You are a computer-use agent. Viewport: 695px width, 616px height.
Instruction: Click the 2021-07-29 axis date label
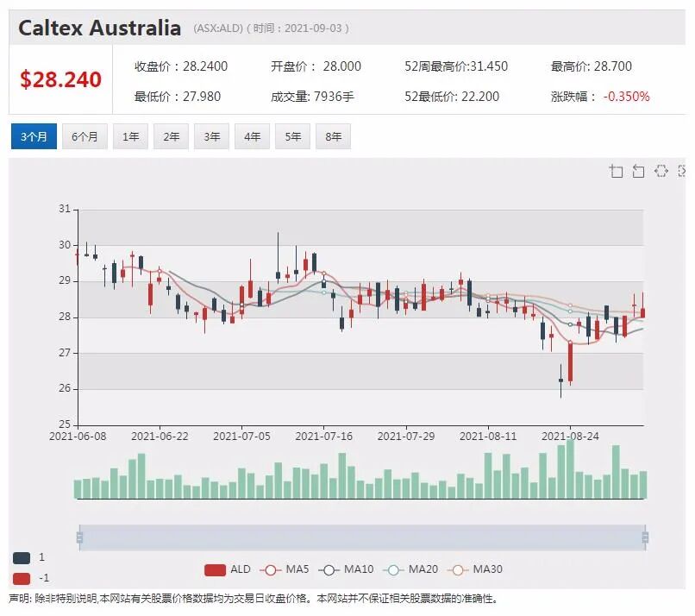[406, 437]
